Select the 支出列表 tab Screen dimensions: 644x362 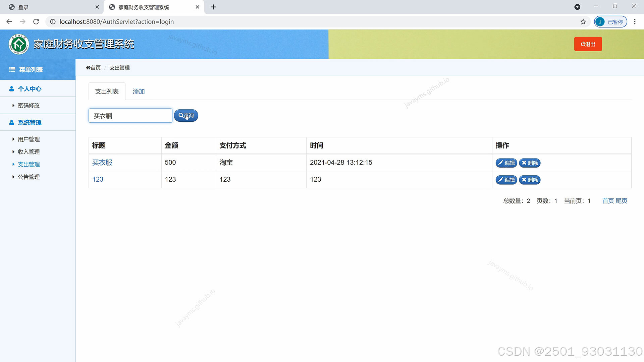click(107, 91)
